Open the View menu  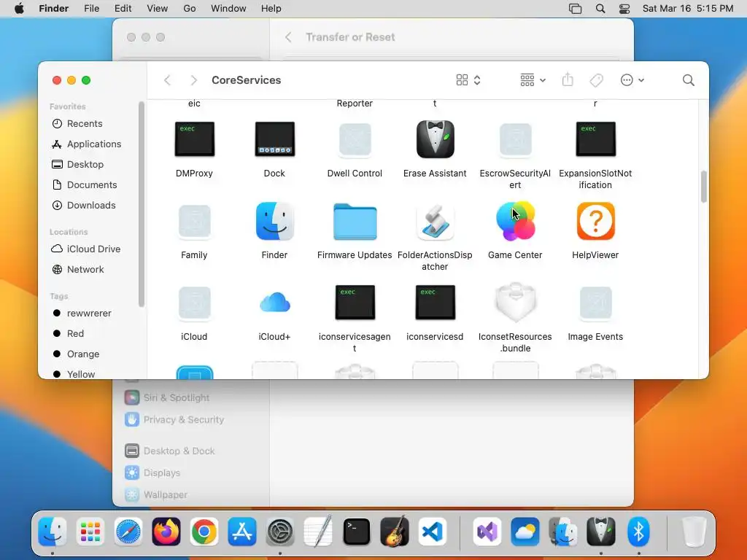point(158,9)
